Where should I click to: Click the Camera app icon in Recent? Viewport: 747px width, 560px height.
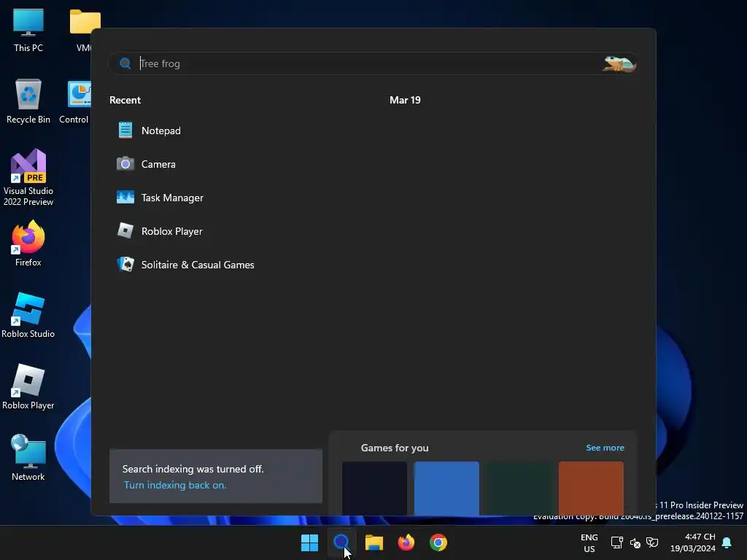click(x=125, y=164)
